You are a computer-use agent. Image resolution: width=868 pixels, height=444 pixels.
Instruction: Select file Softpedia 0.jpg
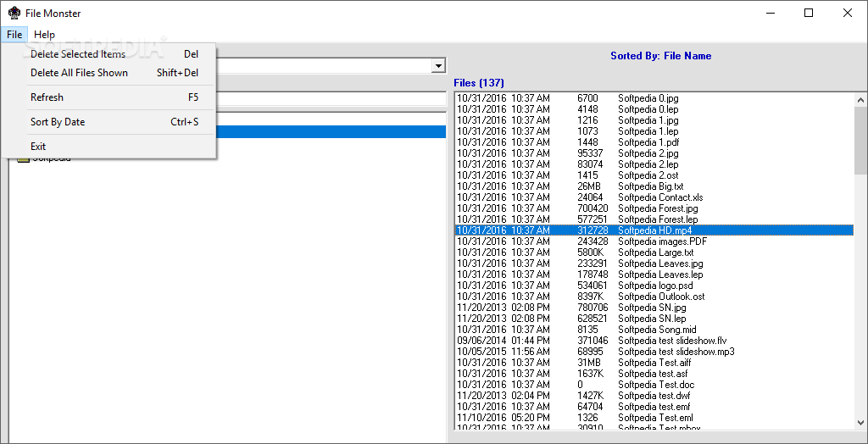(654, 98)
